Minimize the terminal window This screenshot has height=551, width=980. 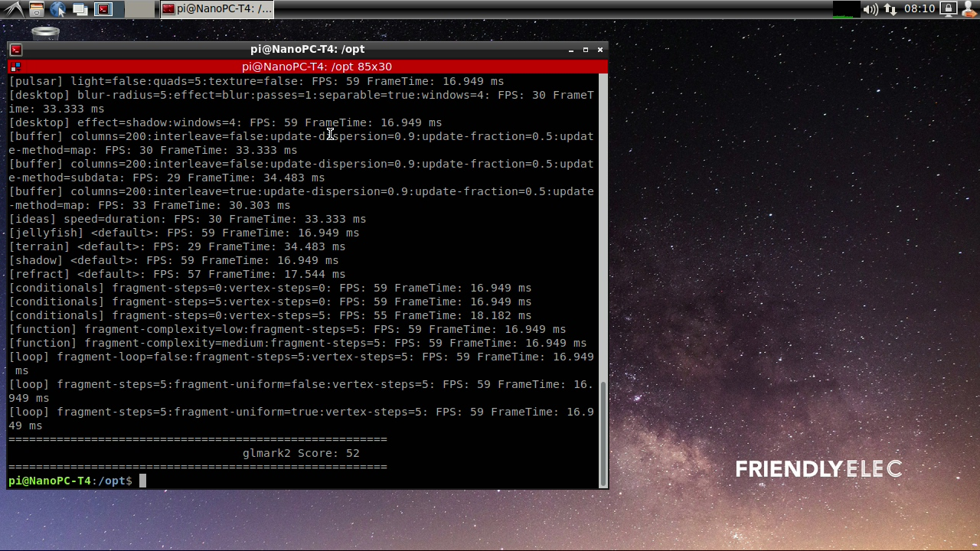click(x=571, y=50)
